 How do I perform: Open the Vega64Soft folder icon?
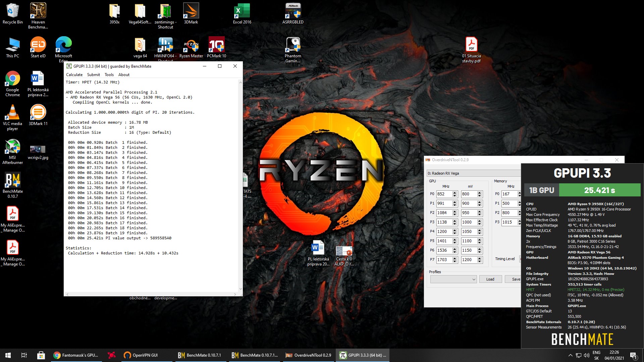pos(140,13)
